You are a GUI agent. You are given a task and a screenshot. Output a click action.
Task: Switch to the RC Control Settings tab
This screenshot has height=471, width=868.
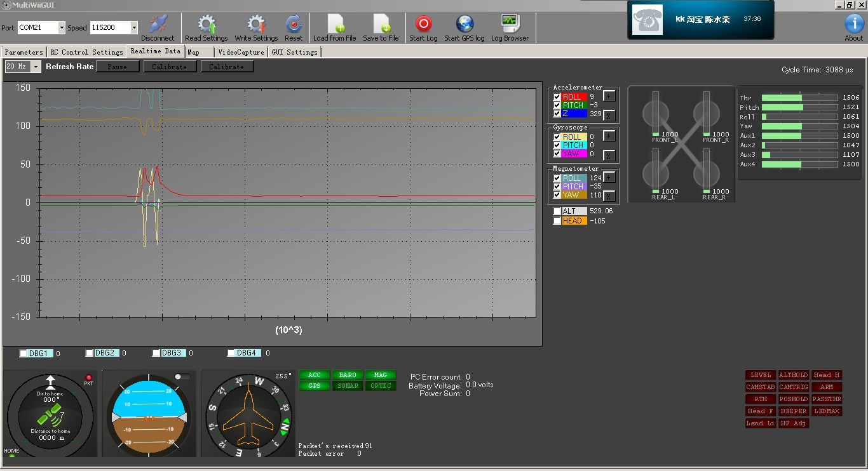pyautogui.click(x=86, y=52)
